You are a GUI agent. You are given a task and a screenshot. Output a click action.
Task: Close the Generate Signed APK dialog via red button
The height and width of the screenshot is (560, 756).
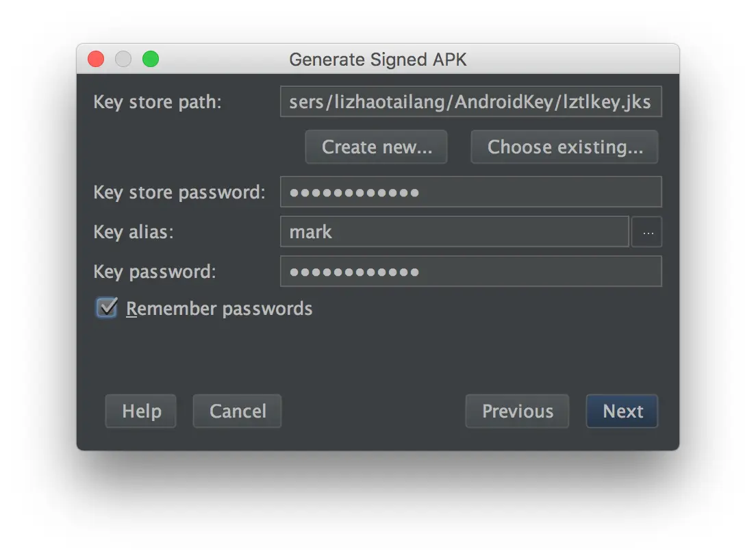[x=96, y=60]
